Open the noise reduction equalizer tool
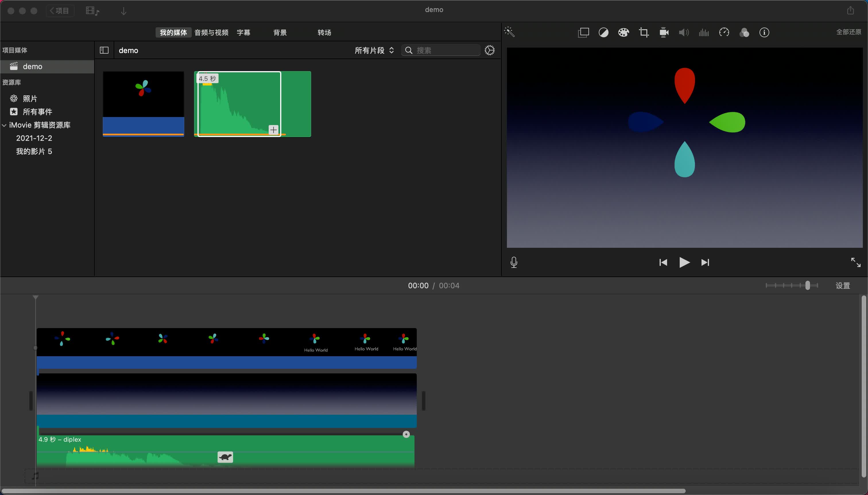 pyautogui.click(x=704, y=33)
